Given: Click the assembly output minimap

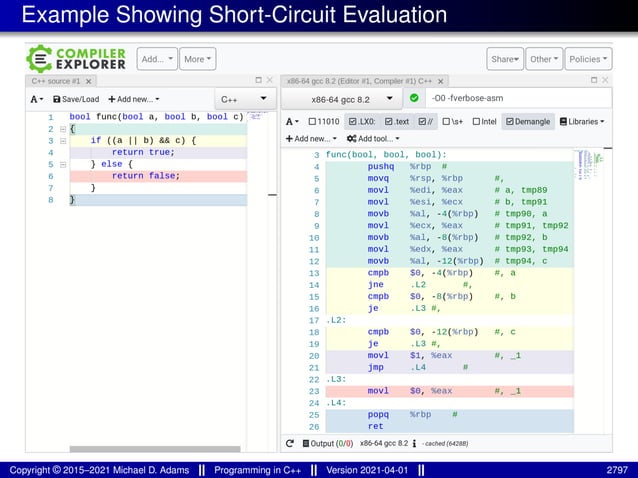Looking at the screenshot, I should [588, 165].
